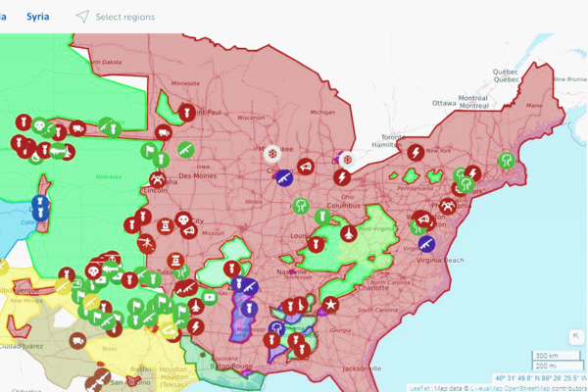Click the red jet marker in West Virginia

[x=349, y=233]
